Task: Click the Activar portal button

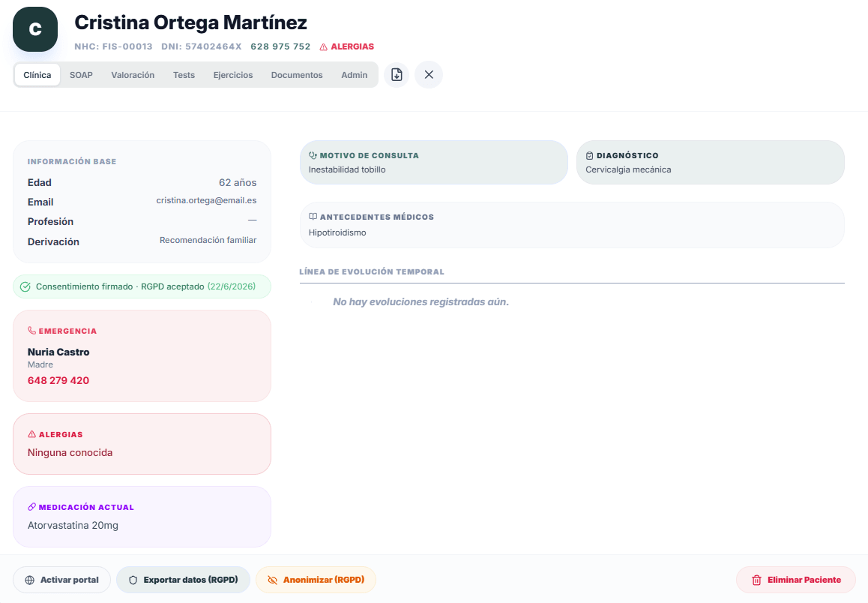Action: point(62,580)
